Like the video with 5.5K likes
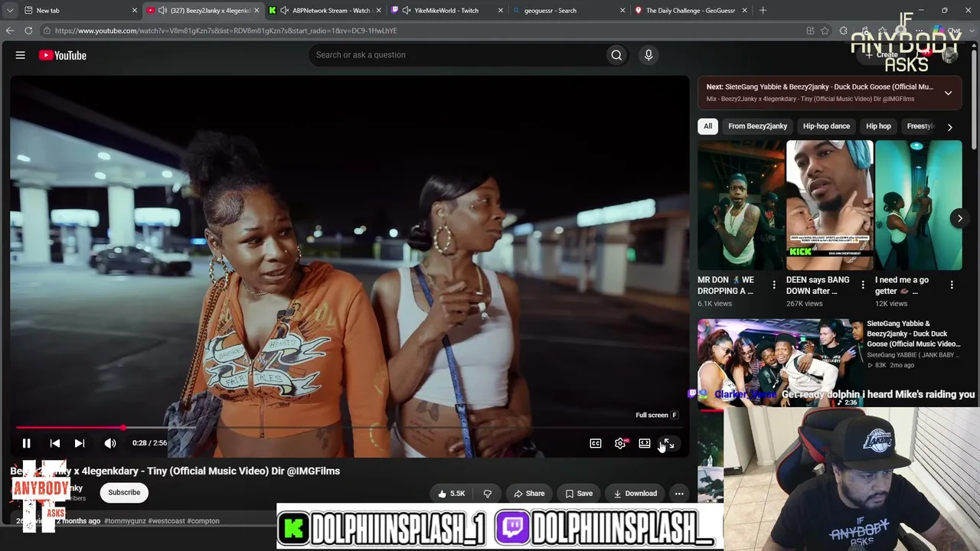Image resolution: width=980 pixels, height=551 pixels. (x=452, y=494)
